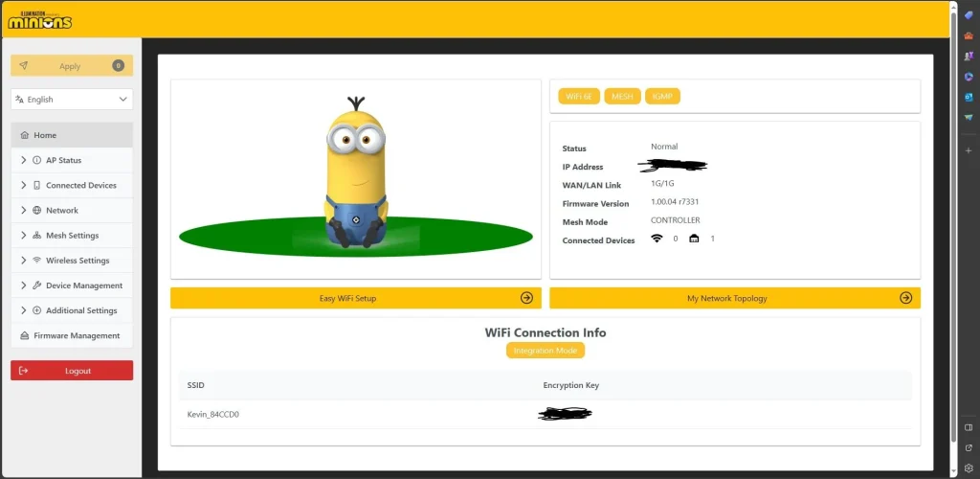This screenshot has width=980, height=479.
Task: Click the Firmware Management tray icon
Action: click(25, 336)
